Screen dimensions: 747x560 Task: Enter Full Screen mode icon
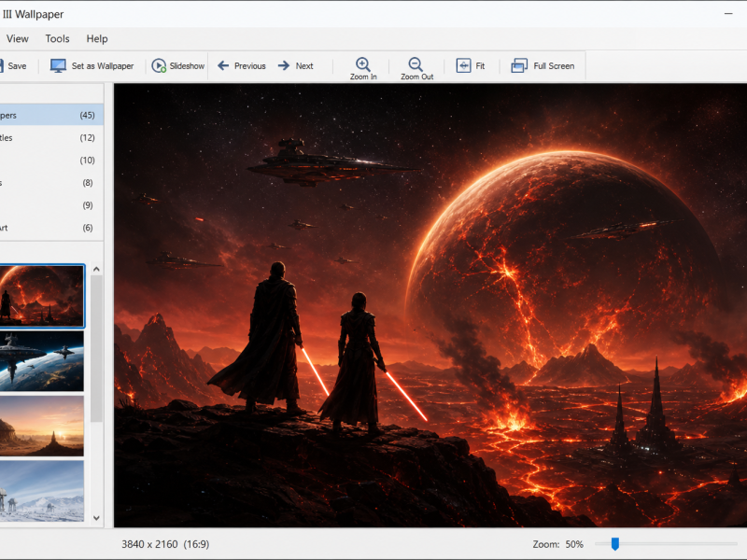[519, 65]
